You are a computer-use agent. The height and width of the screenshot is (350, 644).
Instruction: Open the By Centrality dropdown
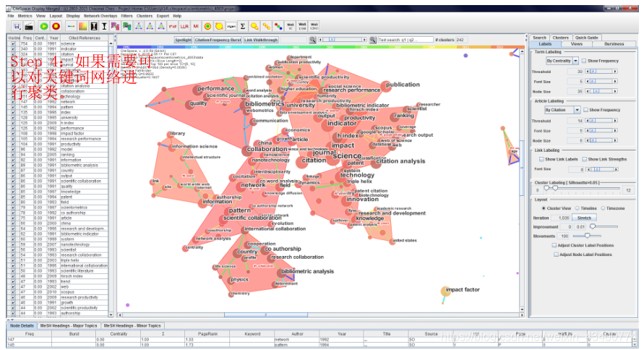point(576,61)
